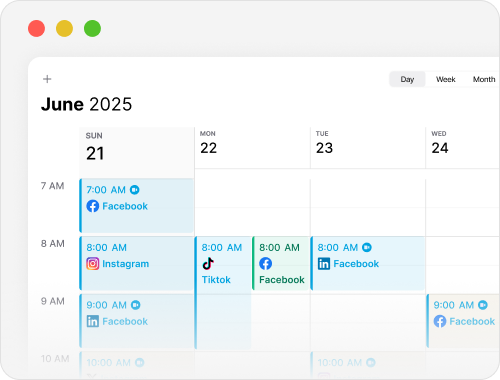
Task: Select Facebook label in Wednesday 9:00 AM event
Action: (x=472, y=321)
